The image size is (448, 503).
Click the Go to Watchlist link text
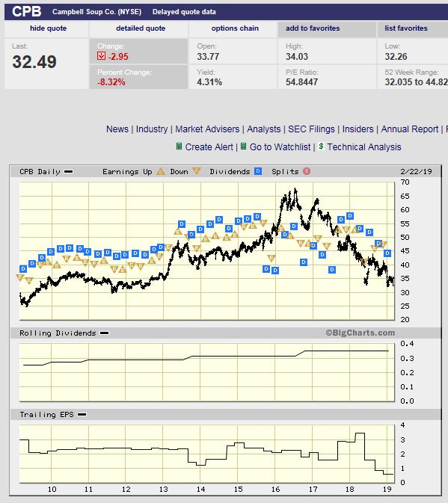click(x=280, y=147)
